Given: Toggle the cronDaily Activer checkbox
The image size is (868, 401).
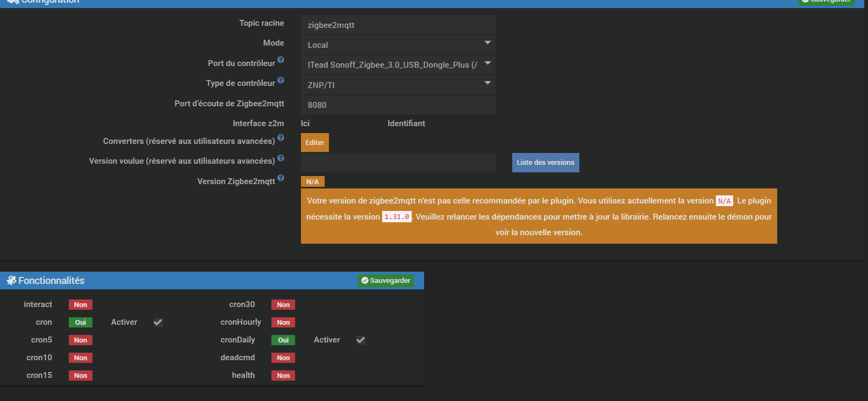Looking at the screenshot, I should [x=361, y=340].
